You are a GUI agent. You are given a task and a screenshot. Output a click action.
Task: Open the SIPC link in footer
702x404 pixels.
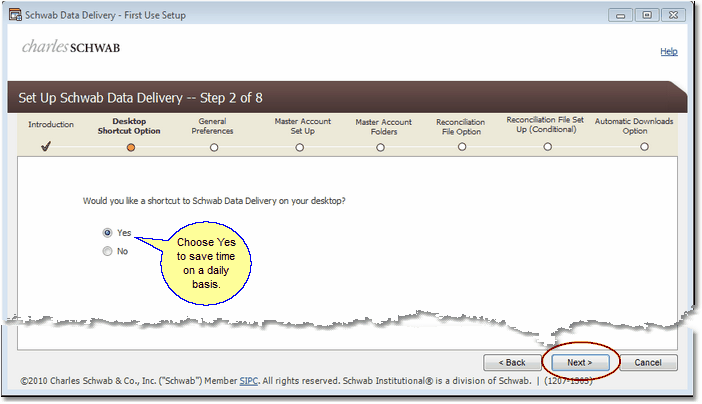coord(248,381)
